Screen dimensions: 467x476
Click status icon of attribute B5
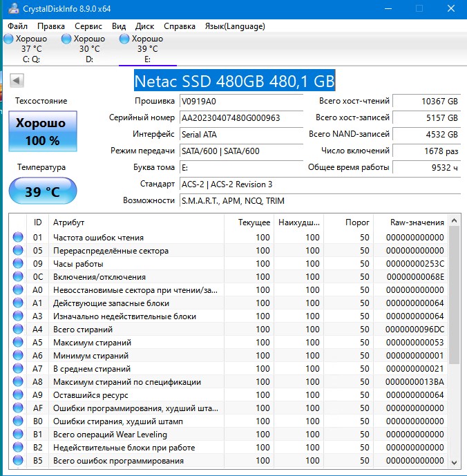18,461
